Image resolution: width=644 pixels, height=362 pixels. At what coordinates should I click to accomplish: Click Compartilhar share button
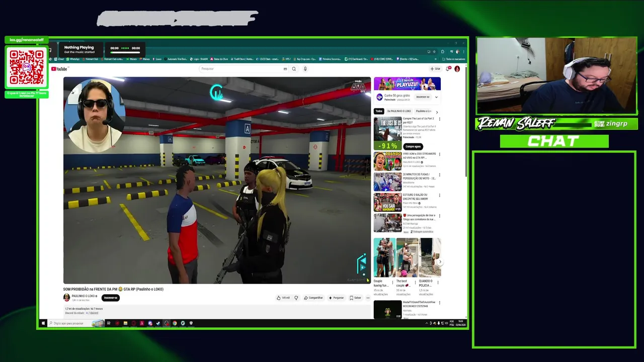[313, 298]
